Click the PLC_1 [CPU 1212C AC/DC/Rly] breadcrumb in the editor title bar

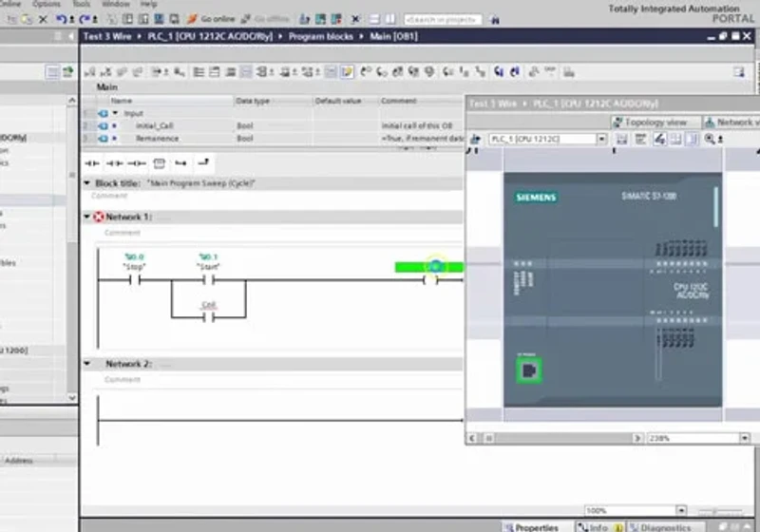[x=209, y=36]
